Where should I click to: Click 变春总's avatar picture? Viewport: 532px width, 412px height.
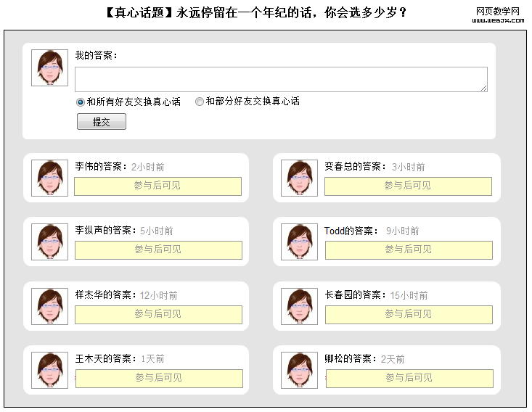299,178
